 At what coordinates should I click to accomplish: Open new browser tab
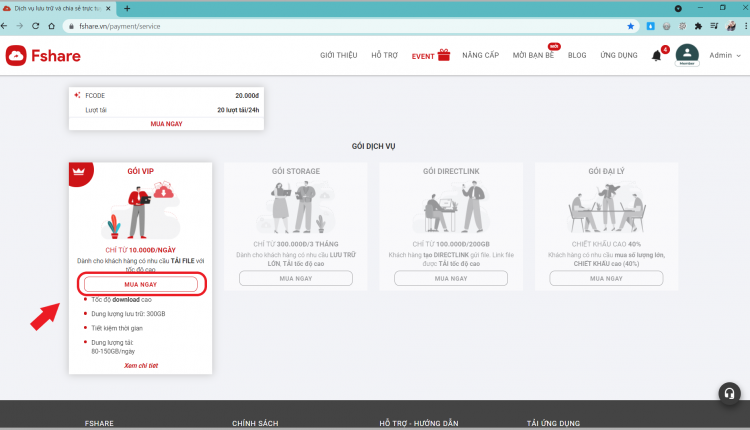[127, 8]
